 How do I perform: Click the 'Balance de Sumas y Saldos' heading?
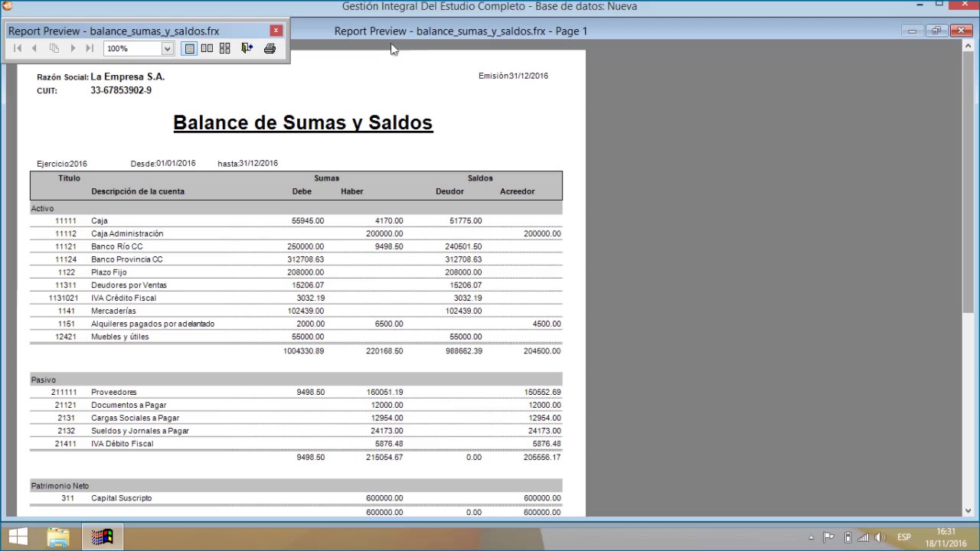click(302, 122)
